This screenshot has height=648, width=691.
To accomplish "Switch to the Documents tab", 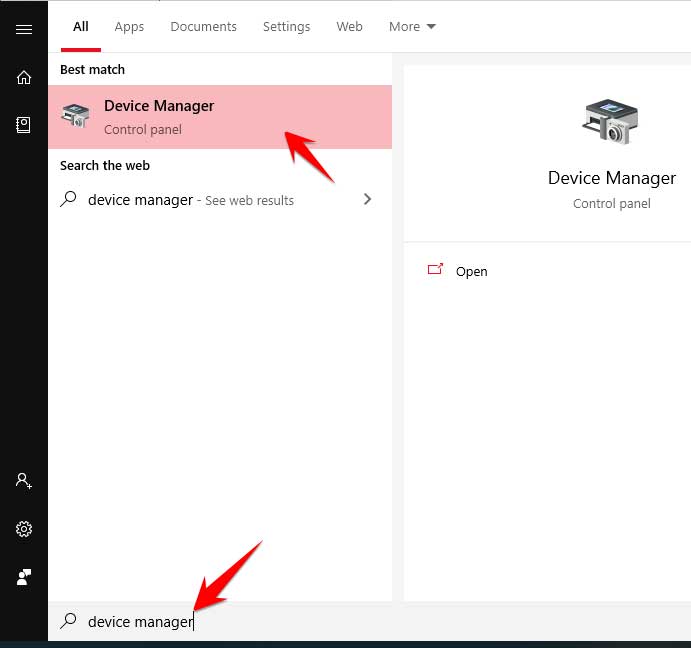I will coord(204,26).
